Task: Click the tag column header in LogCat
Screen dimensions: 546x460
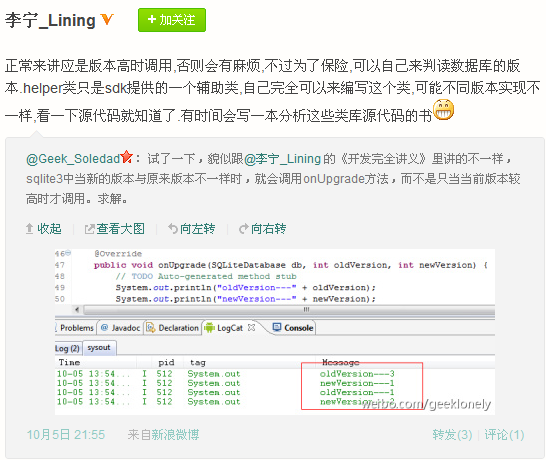Action: click(197, 362)
